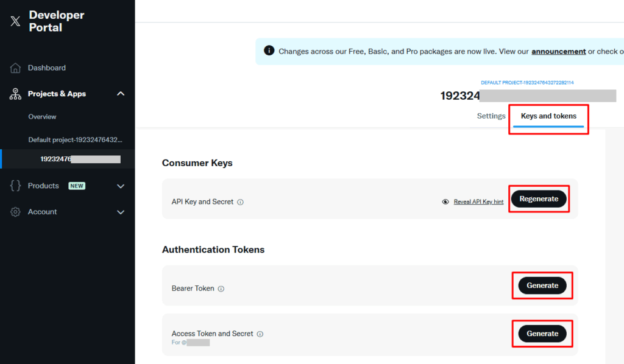Click the info icon in announcement banner
This screenshot has height=364, width=624.
click(269, 51)
